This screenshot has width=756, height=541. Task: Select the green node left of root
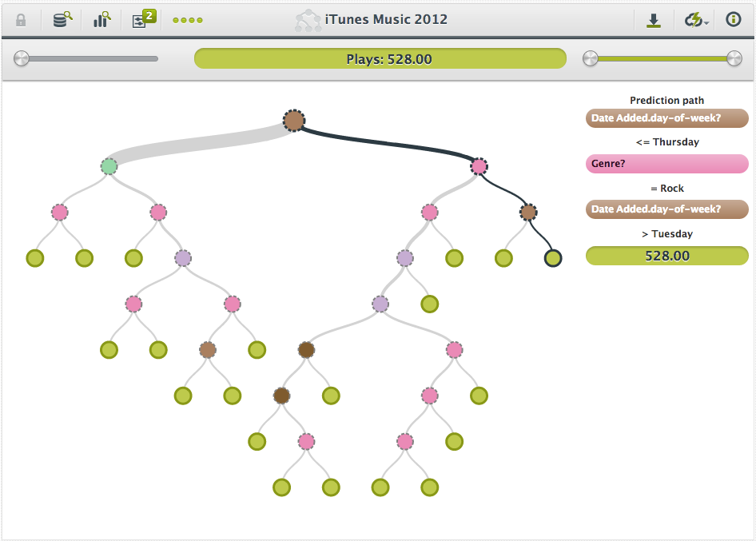click(109, 166)
